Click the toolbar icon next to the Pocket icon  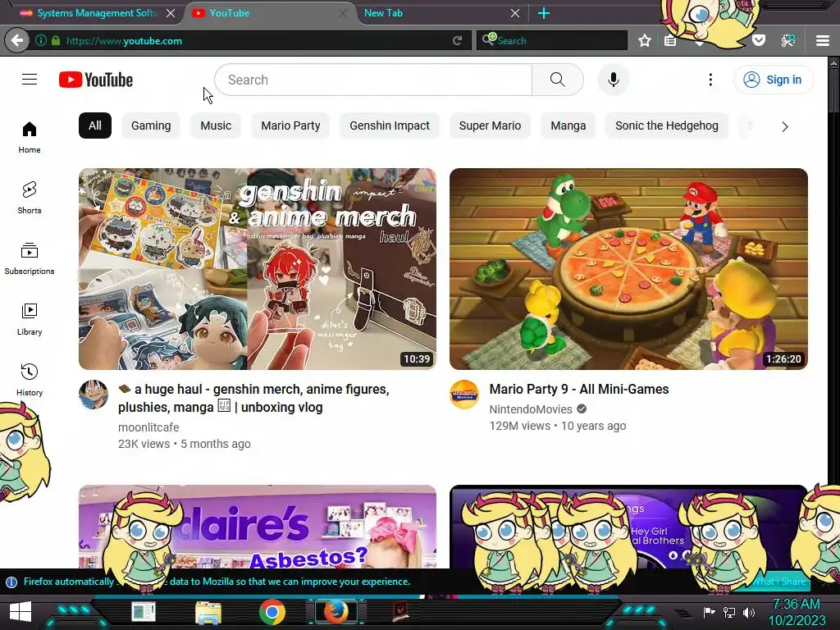coord(788,40)
